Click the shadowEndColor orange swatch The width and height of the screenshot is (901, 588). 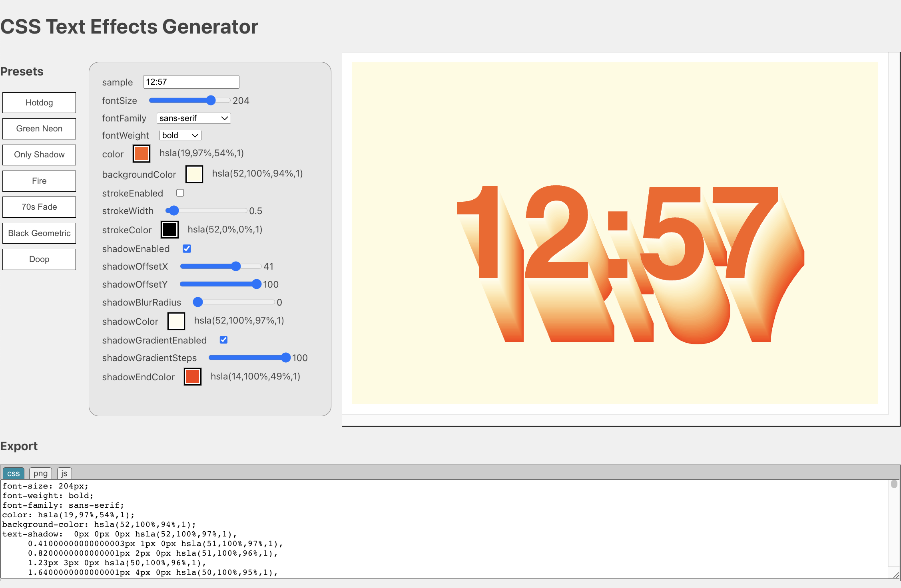pos(192,377)
